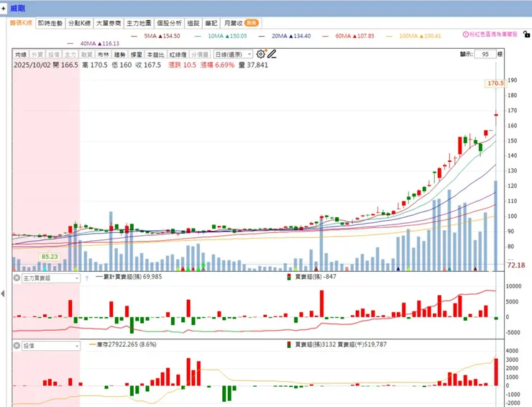Switch to the 籌碼K線 tab
The height and width of the screenshot is (407, 532).
click(21, 23)
